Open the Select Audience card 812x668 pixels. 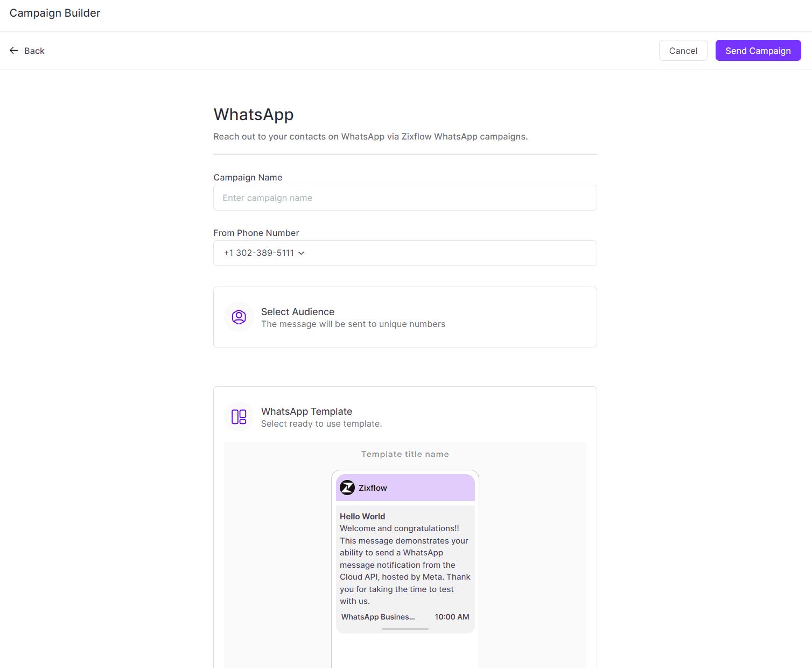click(405, 317)
